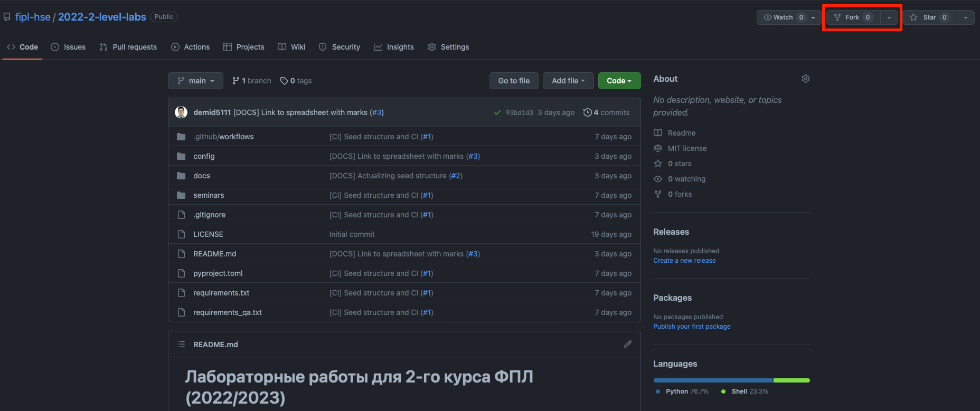Screen dimensions: 980x411
Task: Click the Readme book icon in About
Action: 658,133
